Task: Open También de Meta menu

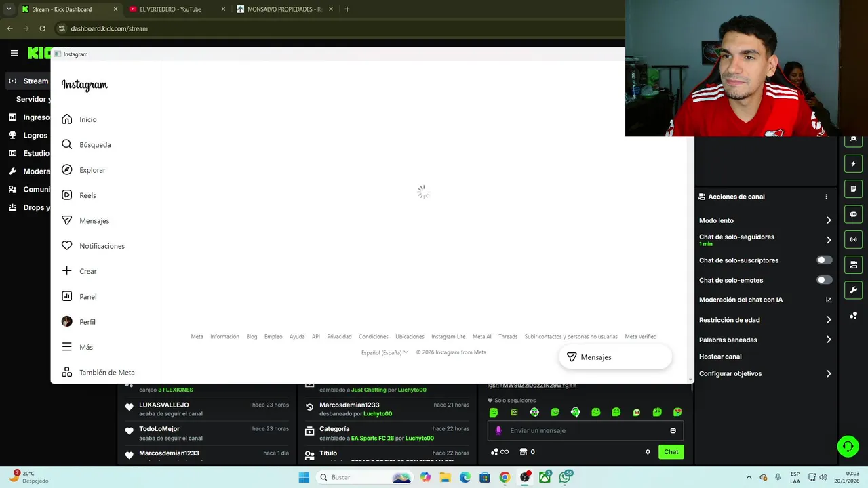Action: coord(98,372)
